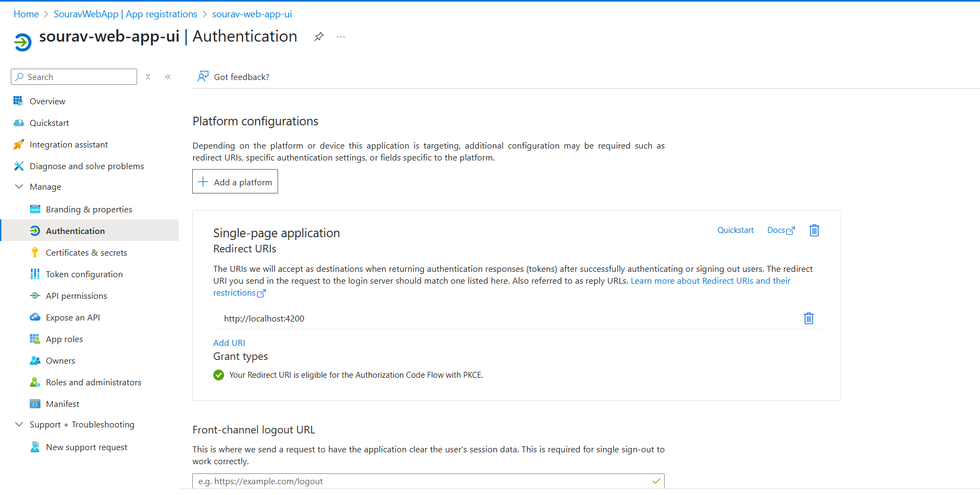The width and height of the screenshot is (980, 495).
Task: Click the green PKCE eligibility checkmark icon
Action: tap(219, 375)
